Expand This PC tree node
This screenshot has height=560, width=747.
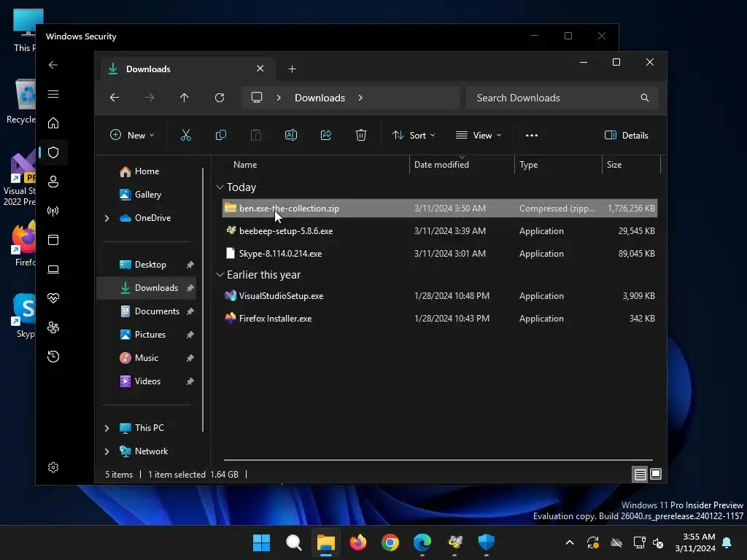(107, 428)
